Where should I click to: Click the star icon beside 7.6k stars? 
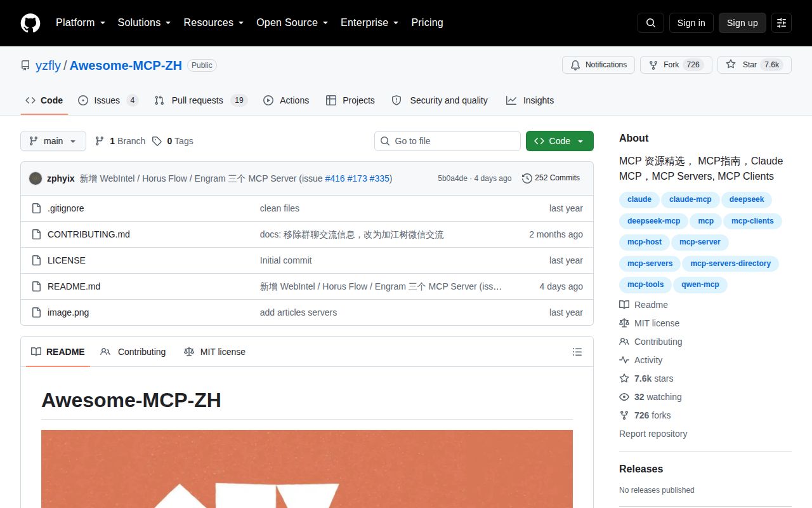tap(624, 378)
